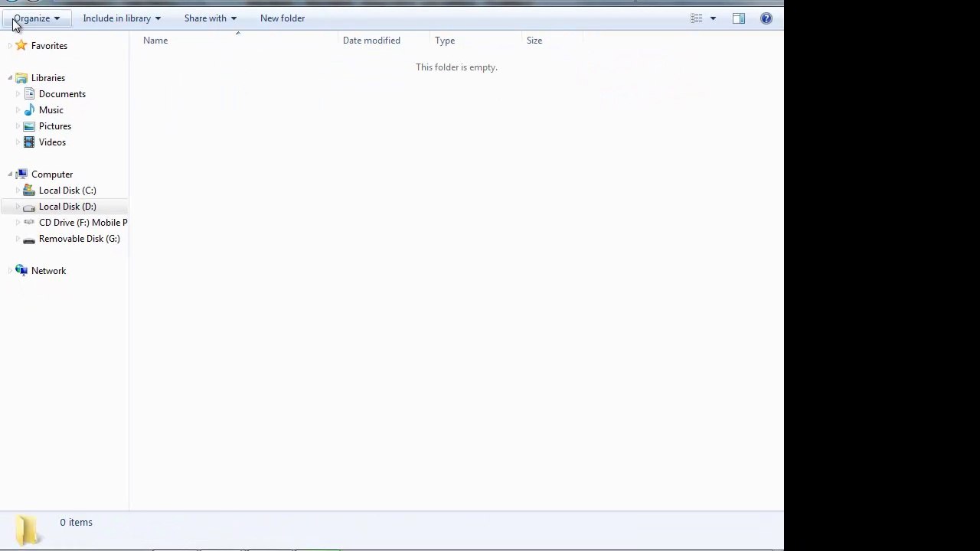Open Local Disk (C:)
This screenshot has height=551, width=980.
coord(67,191)
